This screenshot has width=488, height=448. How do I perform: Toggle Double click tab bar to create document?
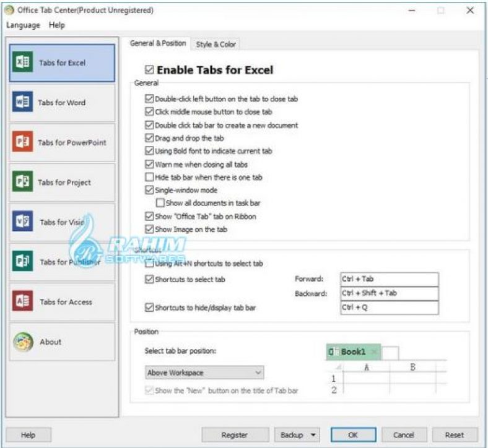[149, 125]
